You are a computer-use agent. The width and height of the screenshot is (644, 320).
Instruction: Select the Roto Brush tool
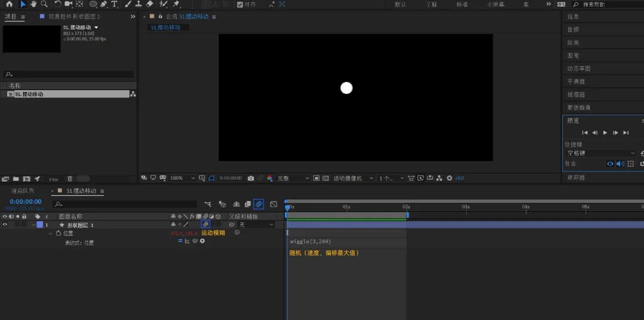pyautogui.click(x=163, y=4)
